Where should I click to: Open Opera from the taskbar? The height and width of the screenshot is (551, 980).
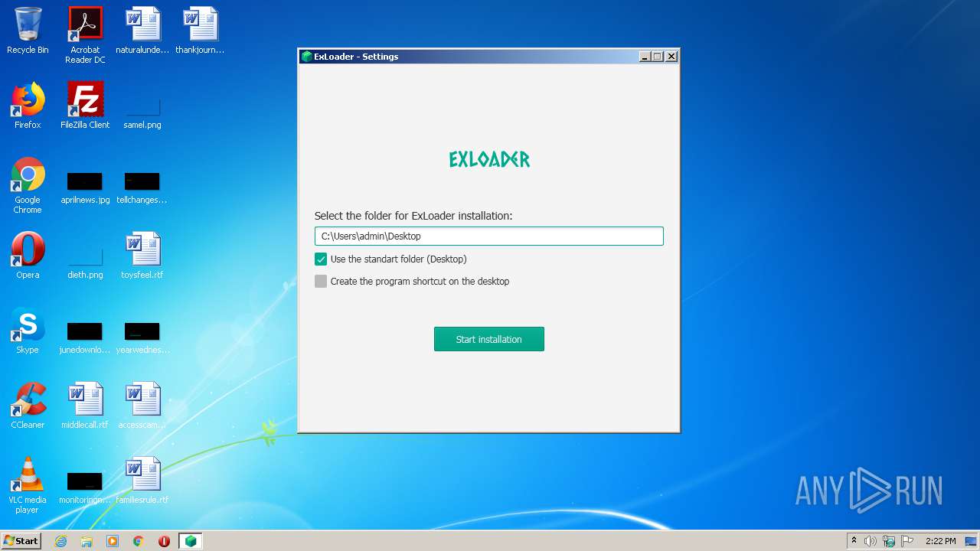click(164, 541)
